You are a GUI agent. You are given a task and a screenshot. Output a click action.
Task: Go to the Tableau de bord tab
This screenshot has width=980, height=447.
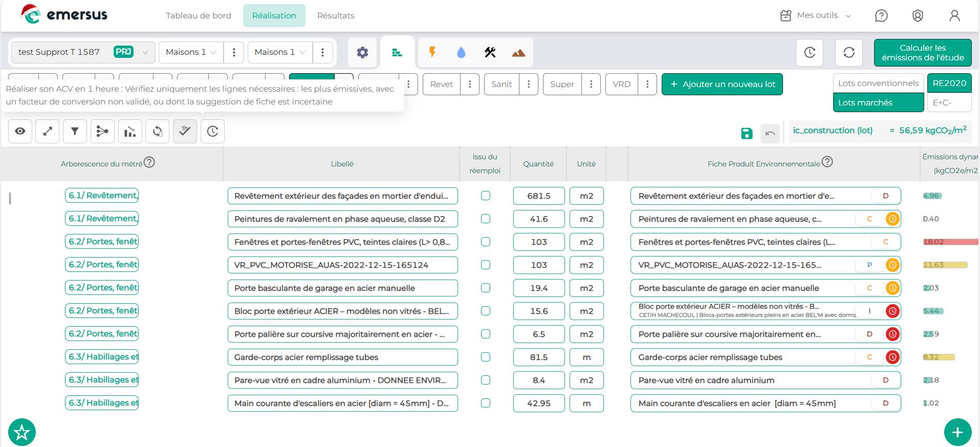tap(199, 15)
